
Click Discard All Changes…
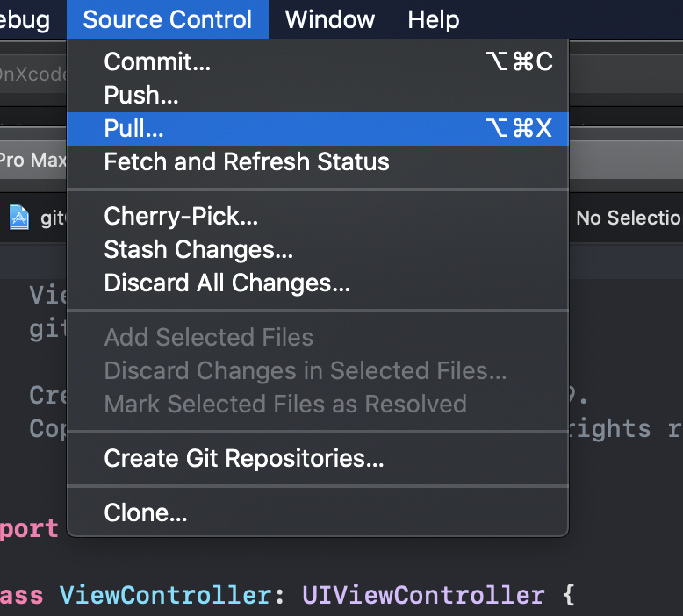[227, 283]
